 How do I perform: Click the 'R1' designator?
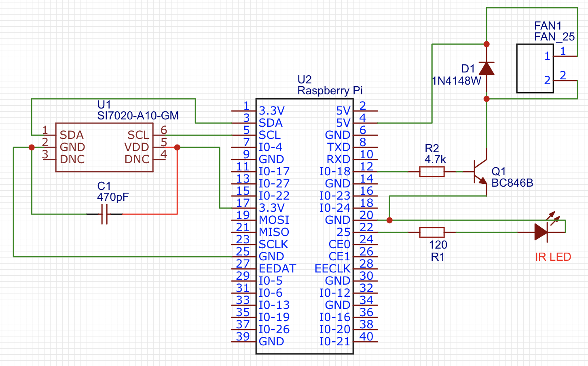438,257
